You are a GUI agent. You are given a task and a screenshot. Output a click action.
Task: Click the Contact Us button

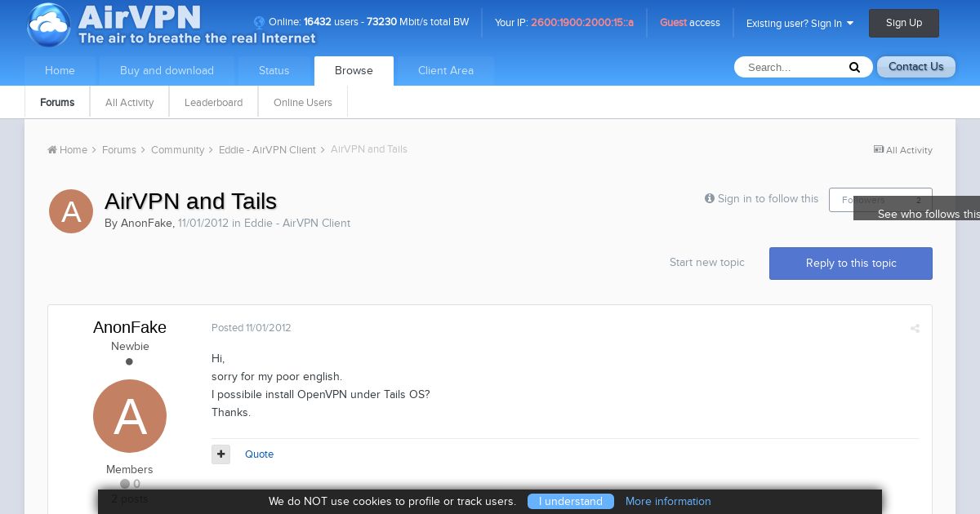[915, 67]
